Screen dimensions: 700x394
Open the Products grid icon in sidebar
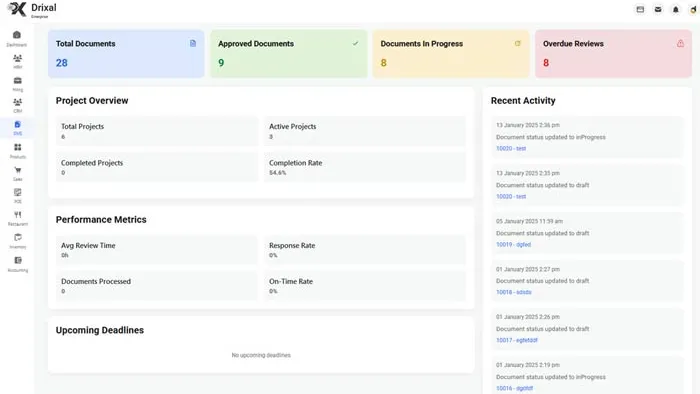[x=17, y=147]
